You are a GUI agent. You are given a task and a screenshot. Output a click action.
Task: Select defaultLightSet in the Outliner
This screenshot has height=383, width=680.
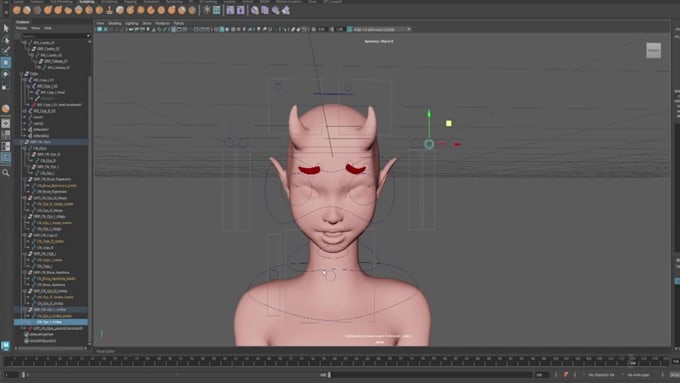tap(42, 334)
